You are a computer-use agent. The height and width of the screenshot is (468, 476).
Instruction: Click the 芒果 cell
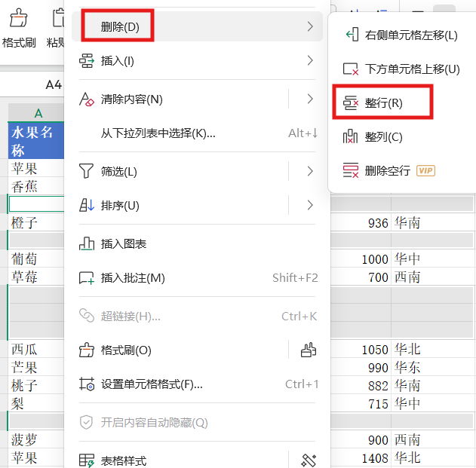click(36, 367)
